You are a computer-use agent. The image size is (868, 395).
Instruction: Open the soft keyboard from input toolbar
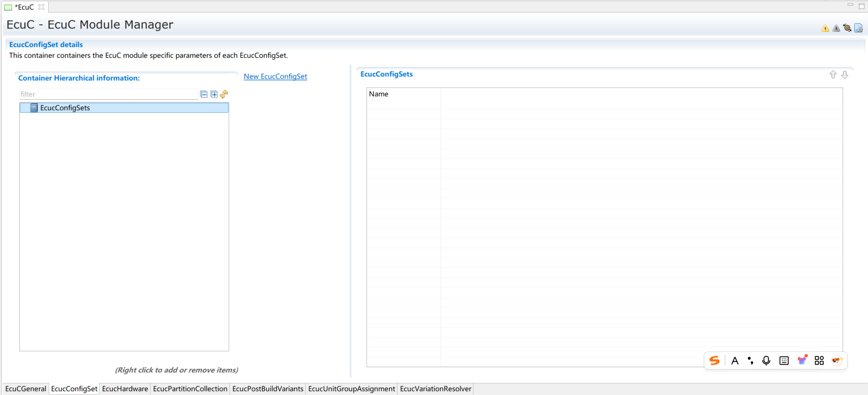pyautogui.click(x=784, y=360)
